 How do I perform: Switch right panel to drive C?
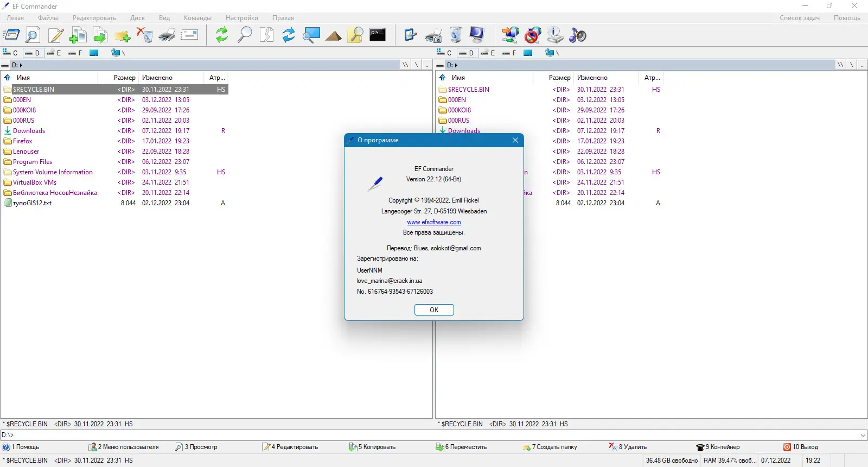click(x=444, y=53)
